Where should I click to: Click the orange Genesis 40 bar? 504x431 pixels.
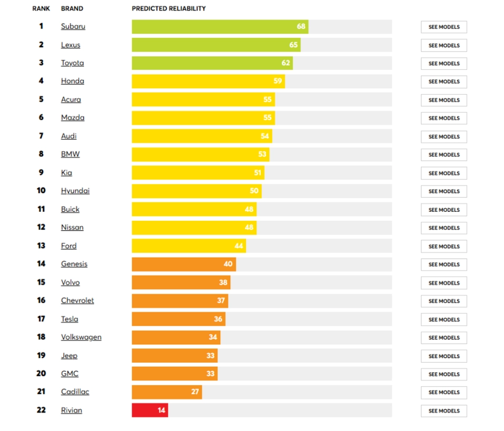[x=184, y=264]
